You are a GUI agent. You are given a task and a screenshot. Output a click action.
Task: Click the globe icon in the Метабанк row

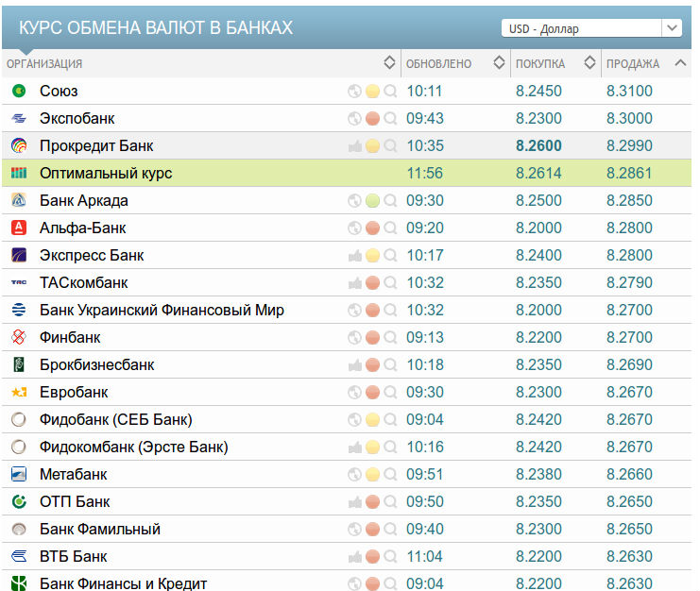[x=354, y=475]
